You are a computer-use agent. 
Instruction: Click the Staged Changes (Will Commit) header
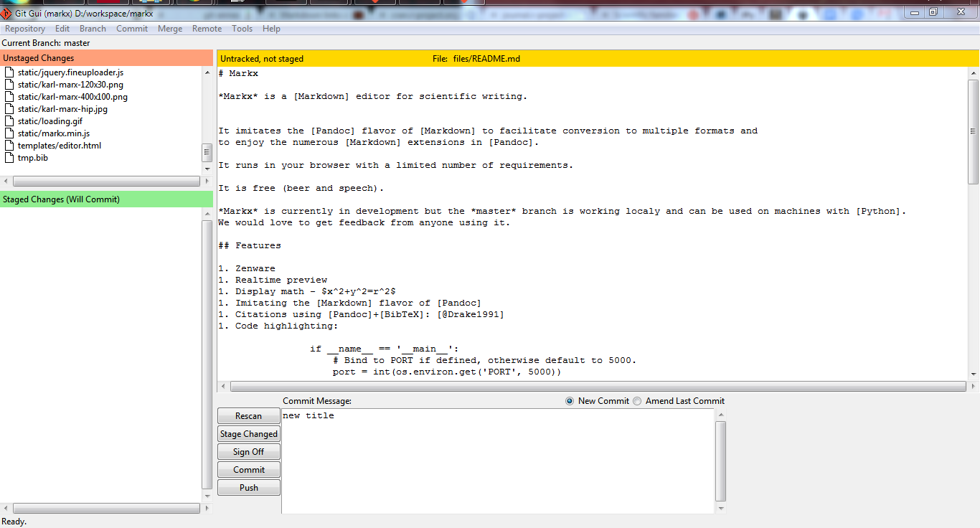107,199
